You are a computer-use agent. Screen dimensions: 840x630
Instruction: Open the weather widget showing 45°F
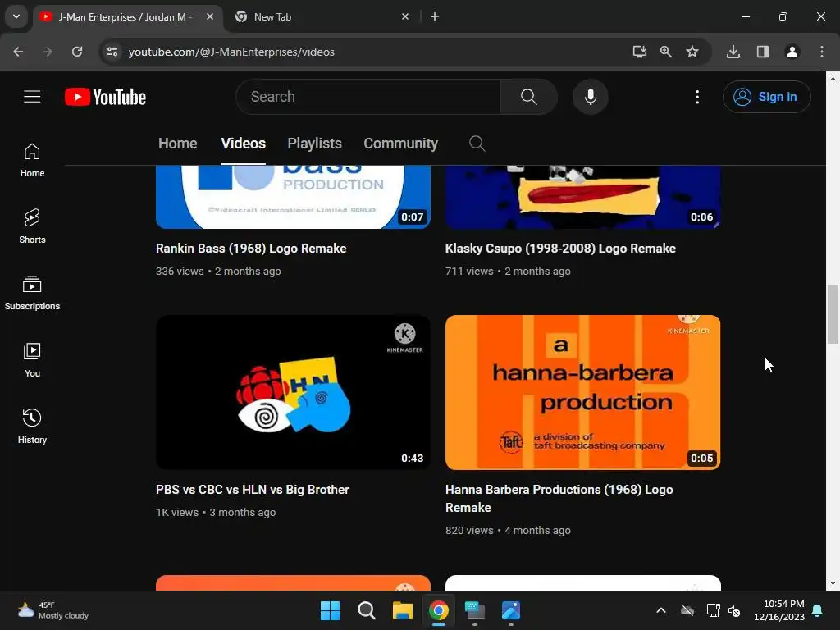pos(52,610)
